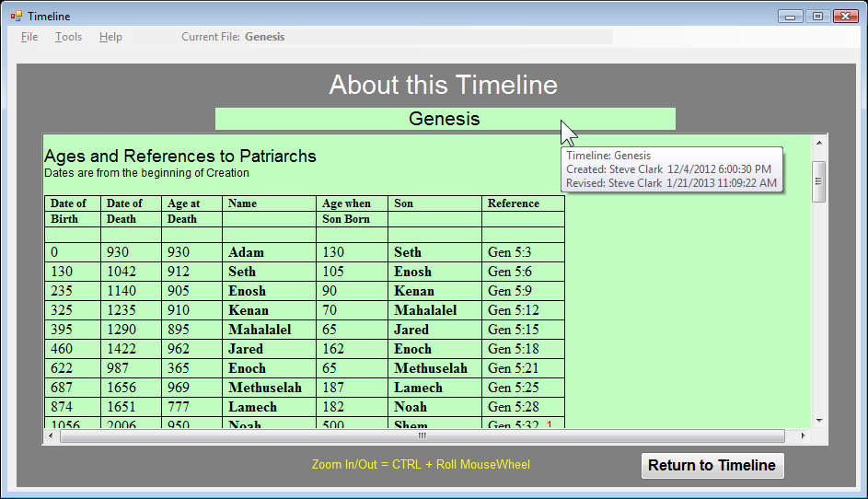
Task: Click the horizontal scrollbar left arrow
Action: (51, 435)
